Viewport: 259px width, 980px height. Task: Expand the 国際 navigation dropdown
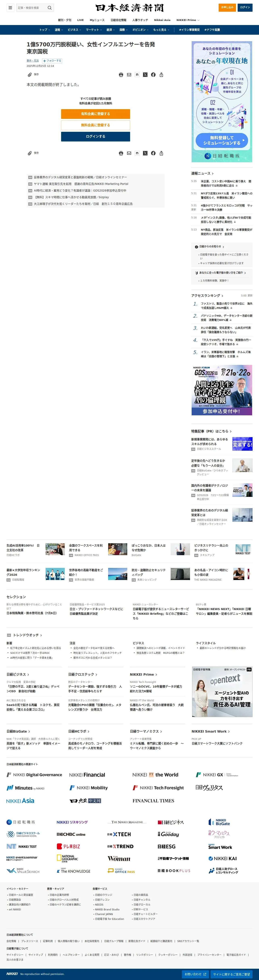point(124,30)
